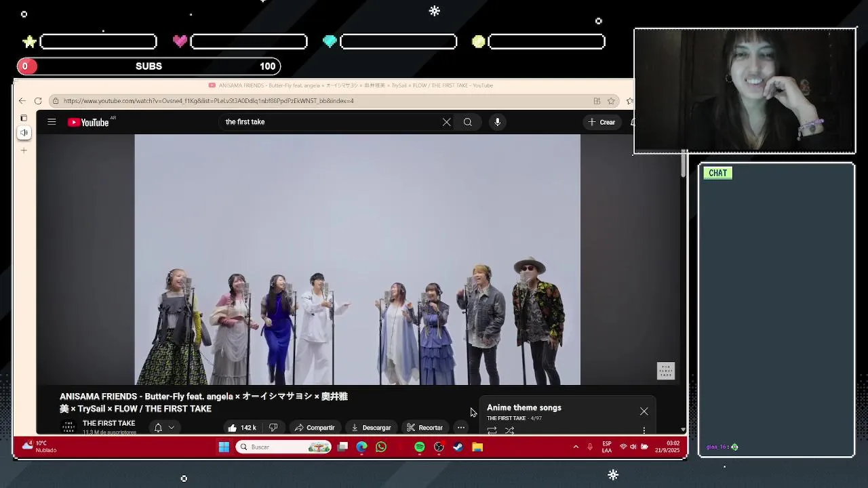The height and width of the screenshot is (488, 868).
Task: Open the weather widget showing 10°C Nublado
Action: (x=39, y=447)
